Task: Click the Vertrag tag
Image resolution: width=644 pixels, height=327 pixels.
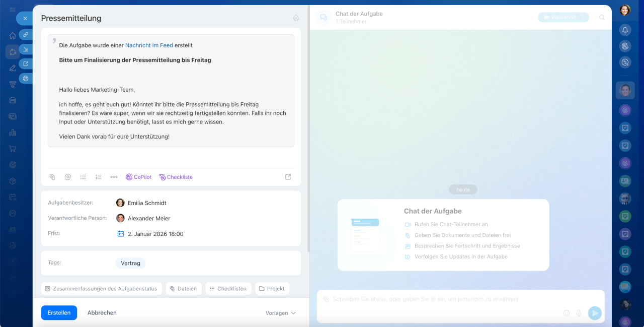Action: pyautogui.click(x=130, y=263)
